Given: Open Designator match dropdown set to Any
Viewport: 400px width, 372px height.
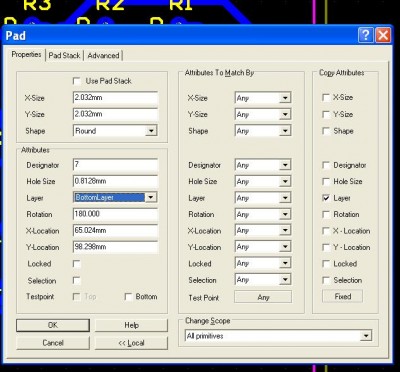Looking at the screenshot, I should (263, 165).
